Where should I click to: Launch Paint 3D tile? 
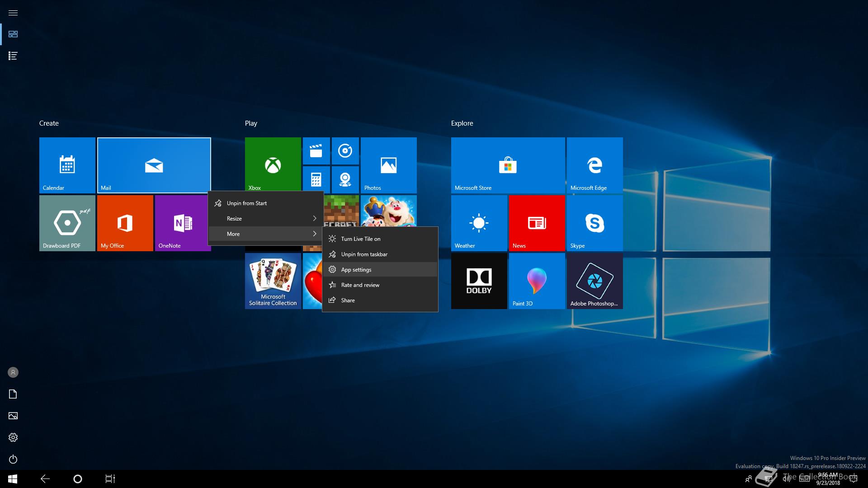(537, 281)
